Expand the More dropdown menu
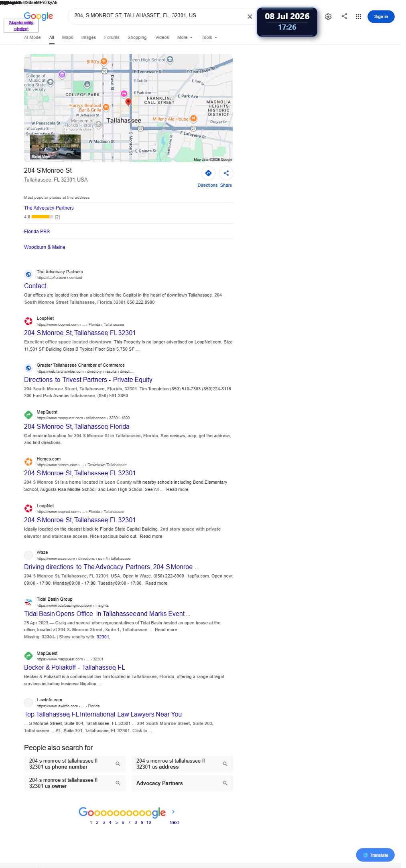Screen dimensions: 406x868 185,37
